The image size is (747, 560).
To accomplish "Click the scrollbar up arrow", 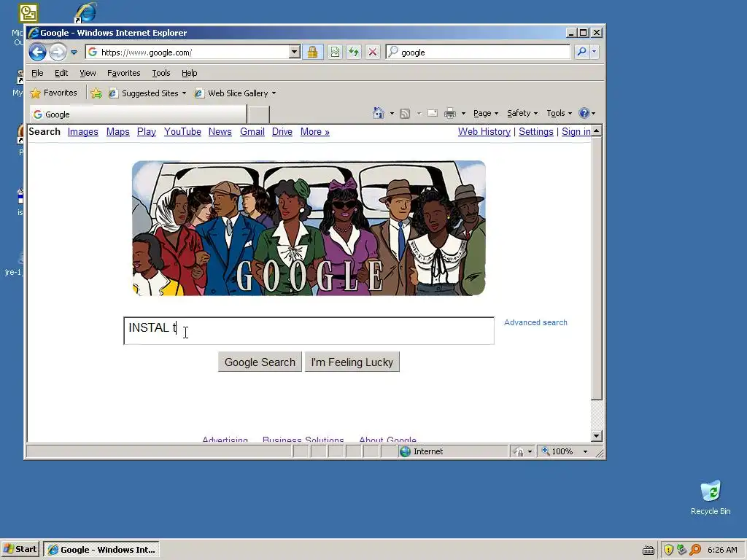I will click(597, 131).
